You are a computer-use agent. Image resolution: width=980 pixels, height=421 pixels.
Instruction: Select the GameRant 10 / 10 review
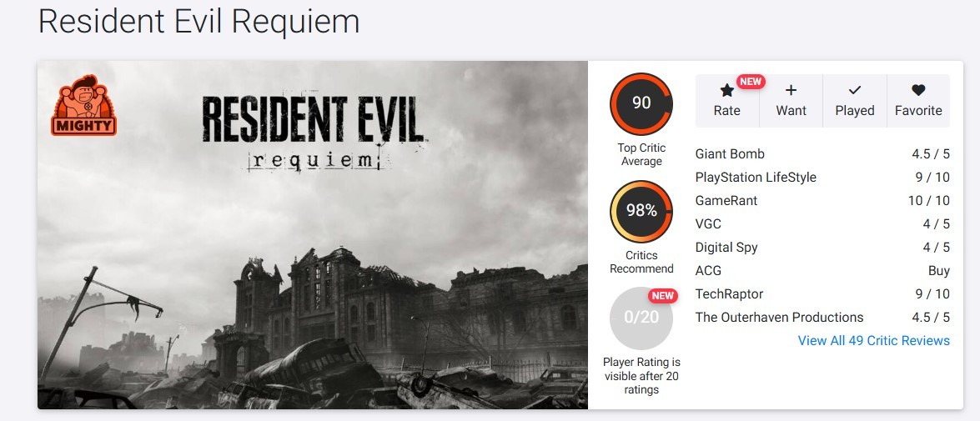coord(822,201)
